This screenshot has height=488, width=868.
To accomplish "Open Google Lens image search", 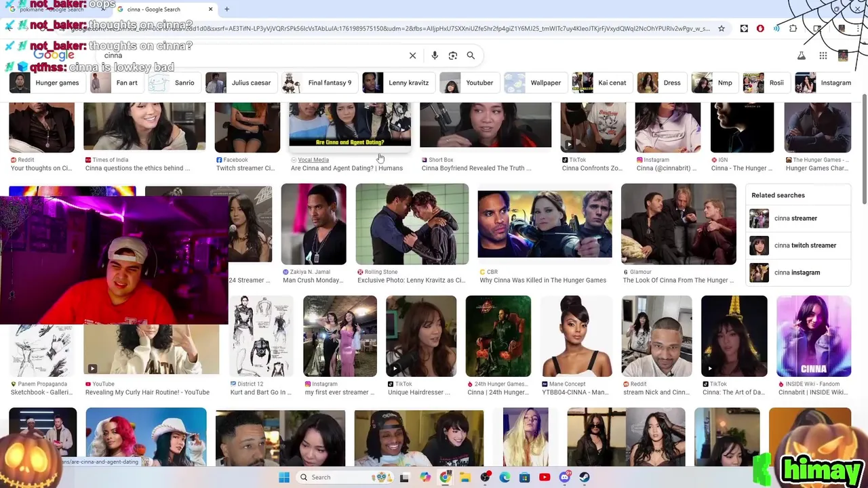I will coord(453,56).
